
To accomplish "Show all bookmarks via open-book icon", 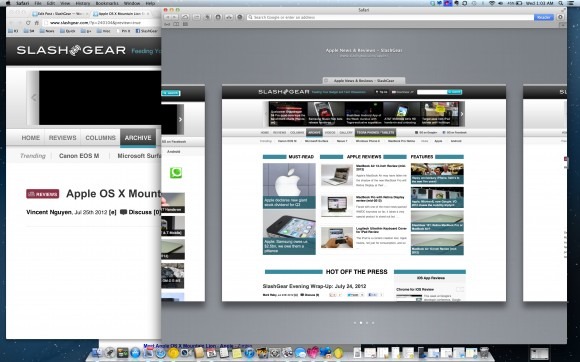I will click(176, 24).
